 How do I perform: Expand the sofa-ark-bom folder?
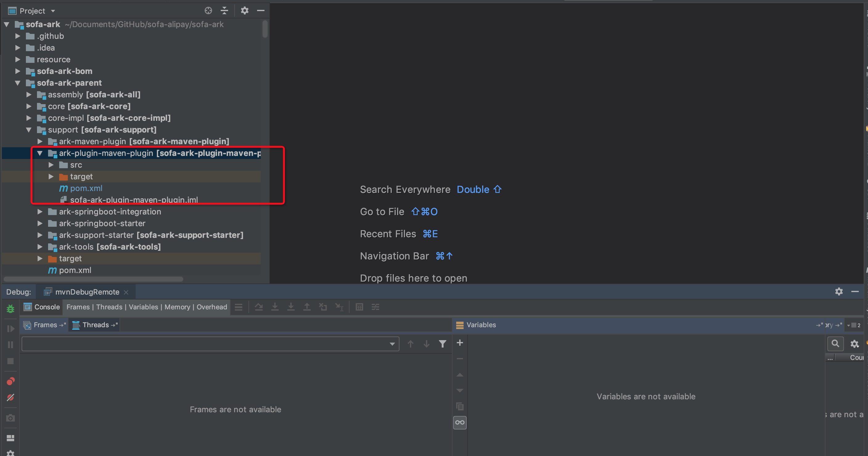18,71
